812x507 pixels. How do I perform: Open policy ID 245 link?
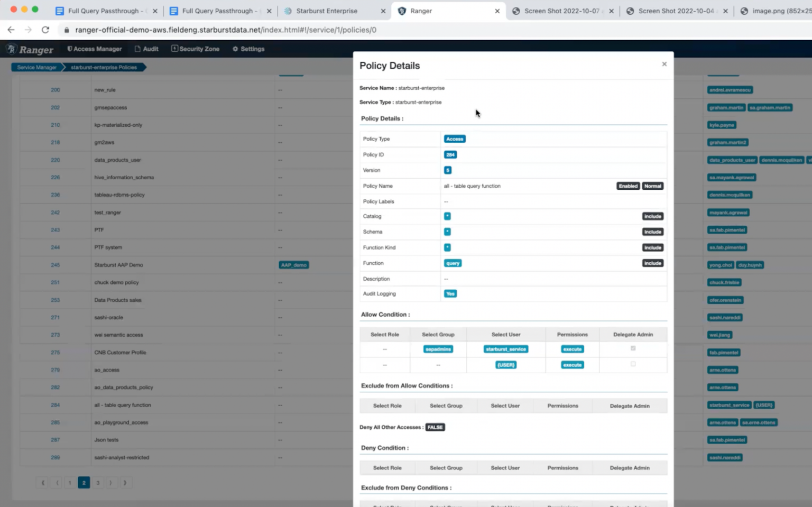[56, 265]
